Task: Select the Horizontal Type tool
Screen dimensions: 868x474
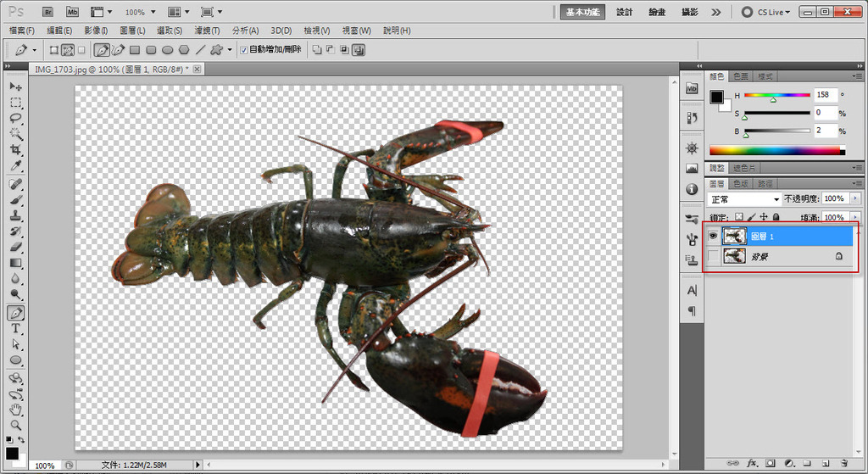Action: [15, 328]
